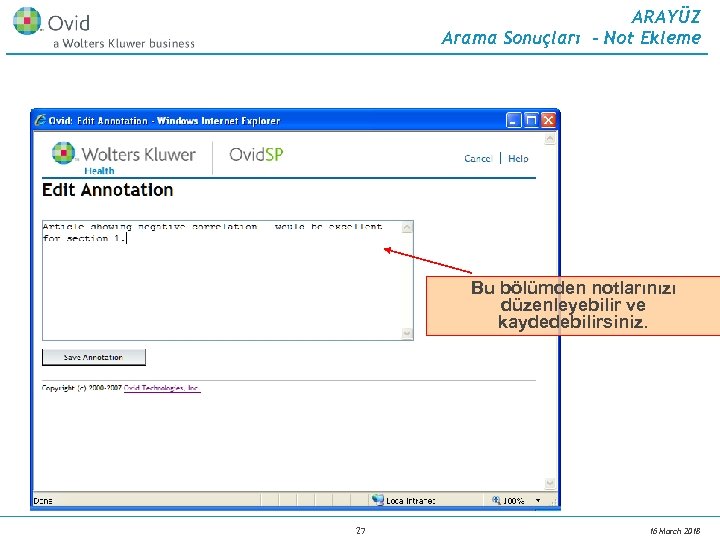The height and width of the screenshot is (540, 720).
Task: Close the Internet Explorer window
Action: tap(548, 120)
